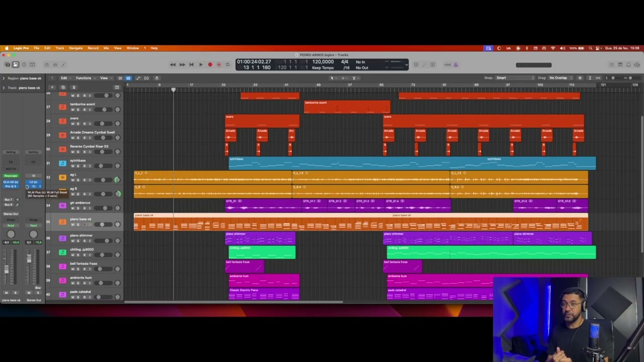
Task: Add a new track with plus button
Action: coord(52,87)
